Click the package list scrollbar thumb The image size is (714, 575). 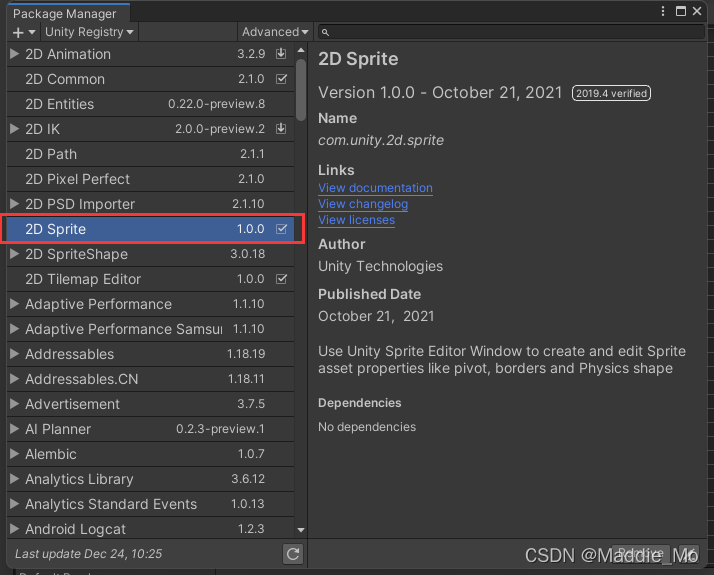point(301,90)
